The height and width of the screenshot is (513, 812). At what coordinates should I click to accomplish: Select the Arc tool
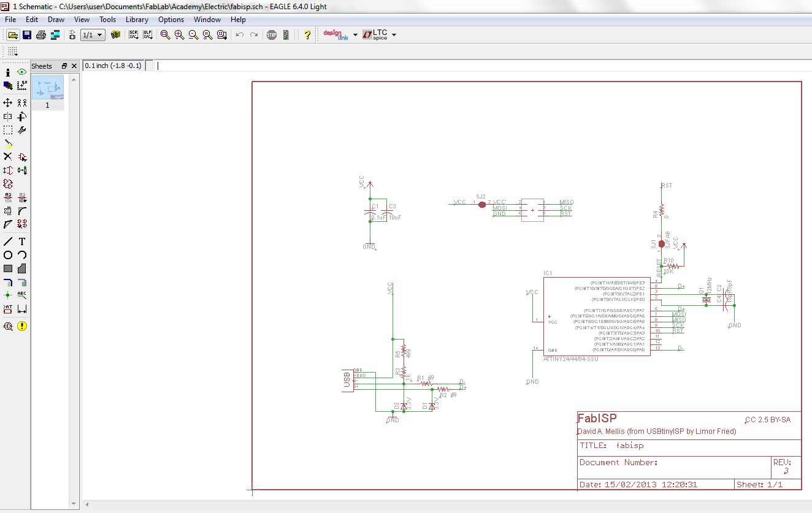[22, 255]
